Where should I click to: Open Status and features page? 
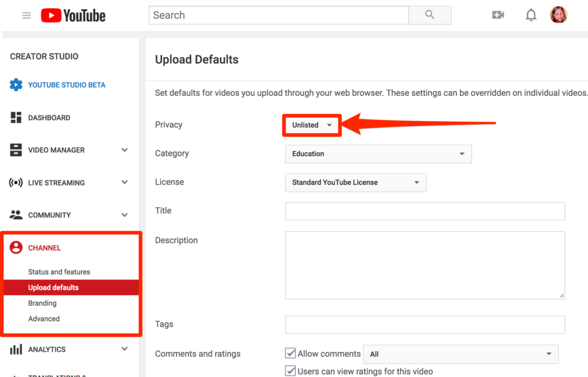[59, 272]
